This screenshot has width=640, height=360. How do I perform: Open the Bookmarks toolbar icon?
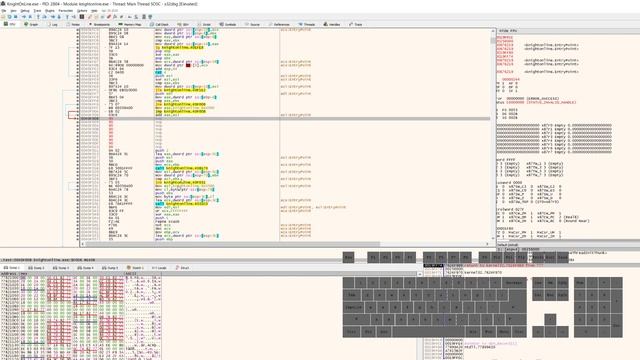tap(109, 17)
